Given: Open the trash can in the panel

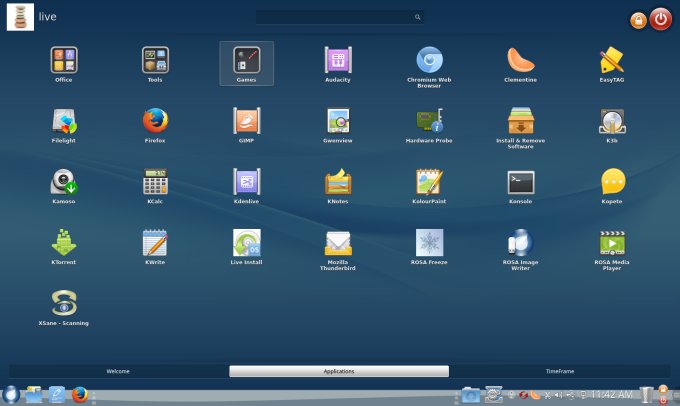Looking at the screenshot, I should (646, 395).
